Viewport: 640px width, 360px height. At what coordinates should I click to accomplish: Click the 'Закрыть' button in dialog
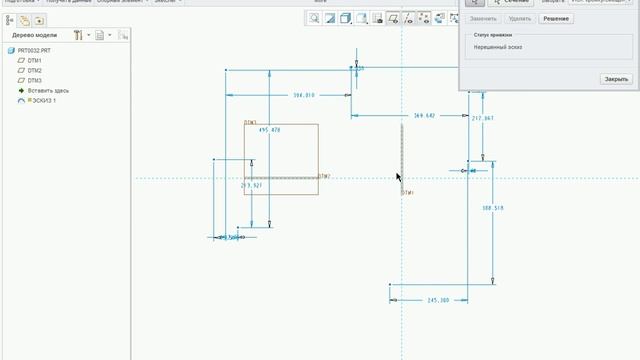click(616, 79)
